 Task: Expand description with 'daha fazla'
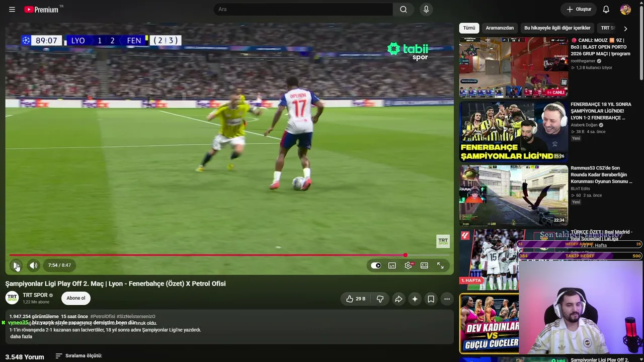coord(21,337)
